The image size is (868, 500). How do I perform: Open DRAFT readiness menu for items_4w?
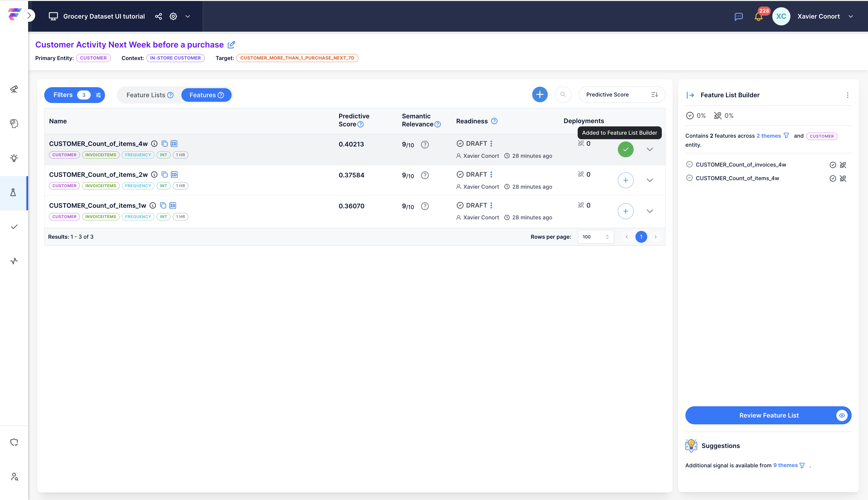pos(492,143)
